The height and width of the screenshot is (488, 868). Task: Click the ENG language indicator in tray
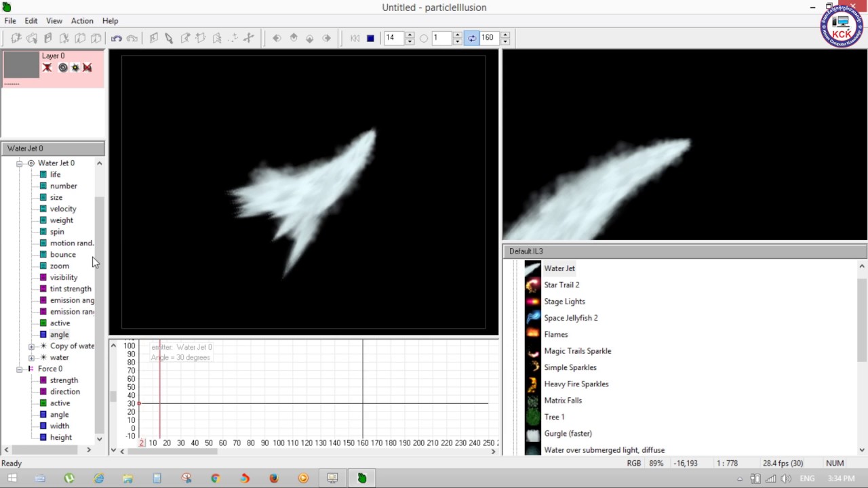[807, 479]
